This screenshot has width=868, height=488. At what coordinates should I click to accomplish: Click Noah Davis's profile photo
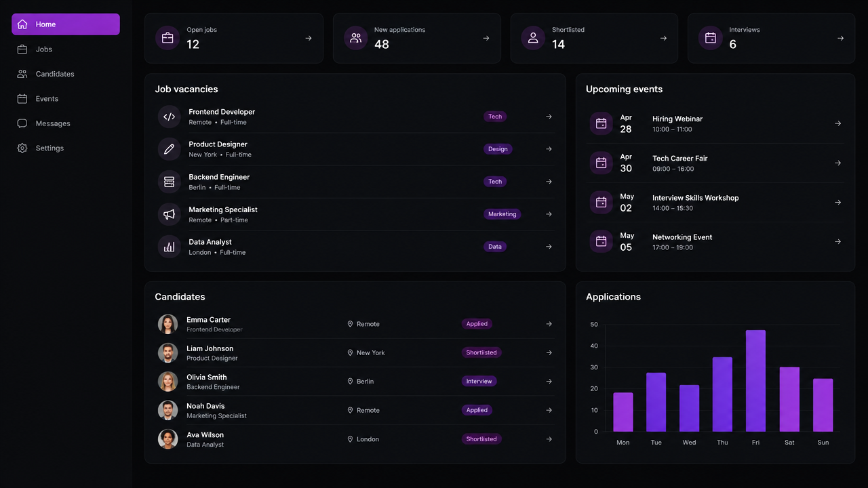(167, 410)
